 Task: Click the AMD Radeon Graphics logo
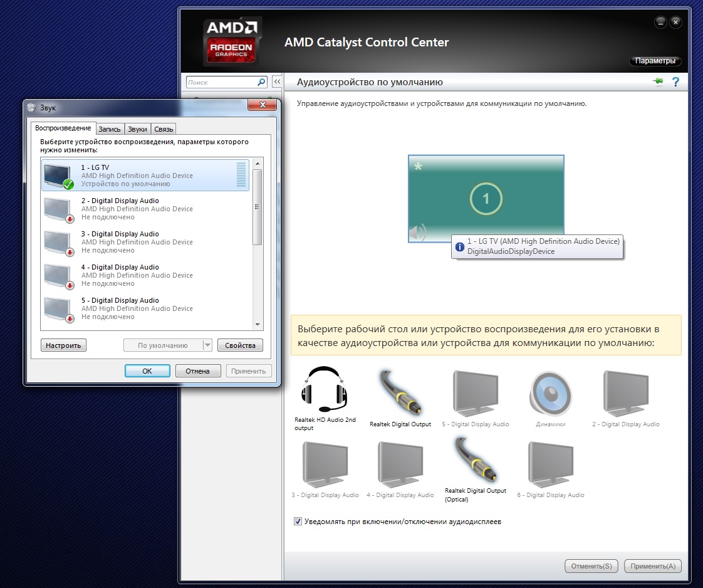[231, 41]
